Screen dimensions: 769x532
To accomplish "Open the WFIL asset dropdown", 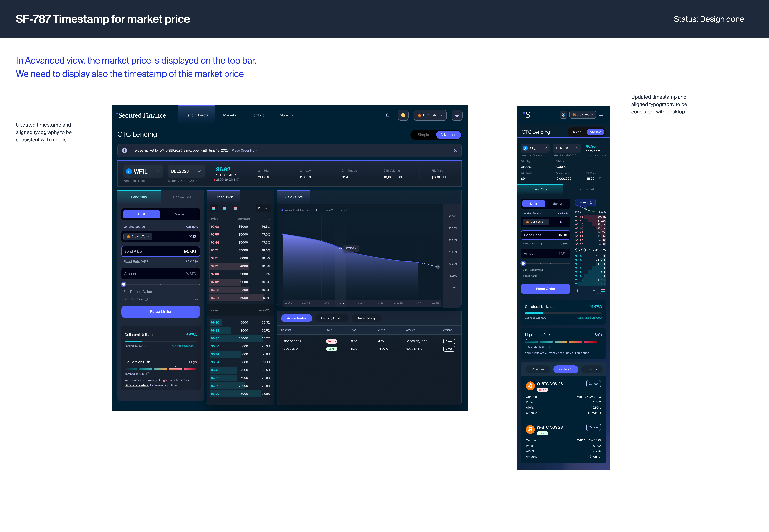I will (143, 171).
